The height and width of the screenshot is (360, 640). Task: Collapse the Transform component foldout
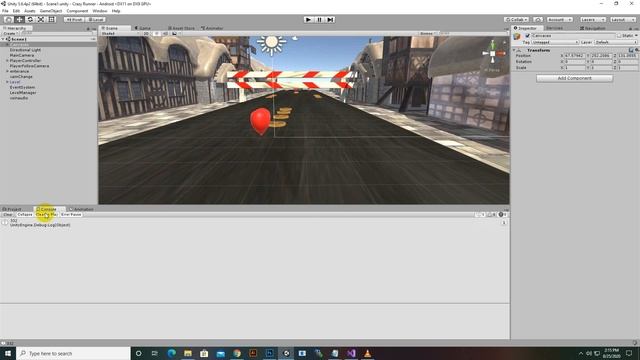(514, 50)
